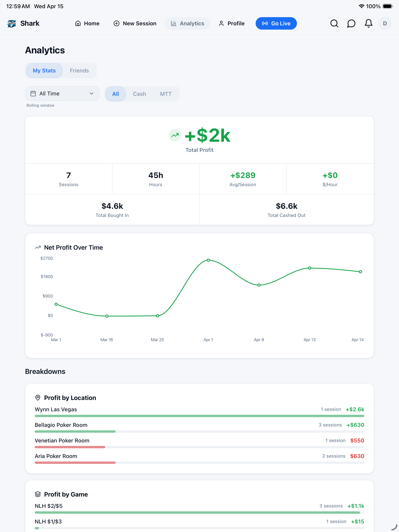Click the Mar 16 chart data point
This screenshot has width=399, height=532.
tap(107, 316)
